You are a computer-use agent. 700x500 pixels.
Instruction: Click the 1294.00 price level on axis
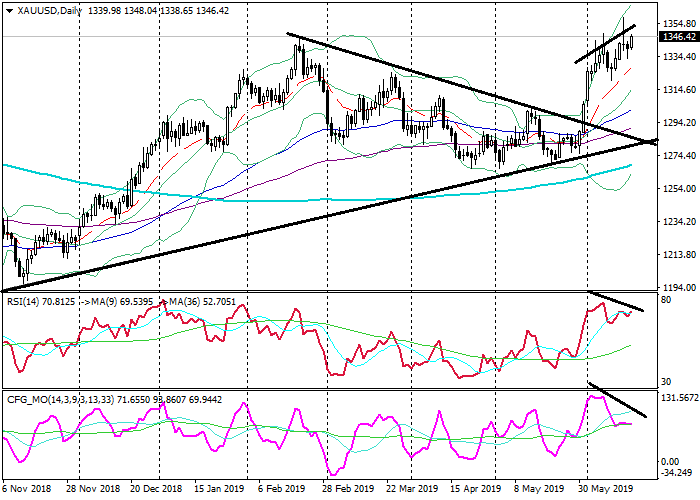676,123
